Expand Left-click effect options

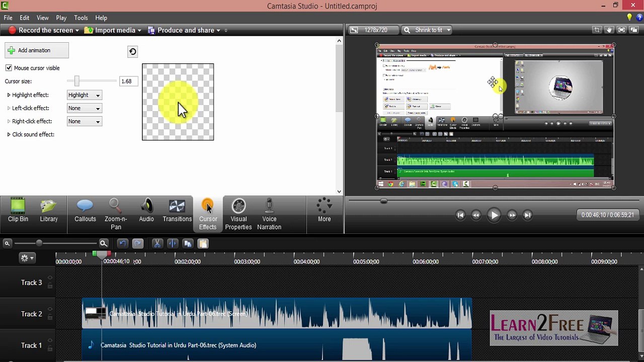(9, 108)
